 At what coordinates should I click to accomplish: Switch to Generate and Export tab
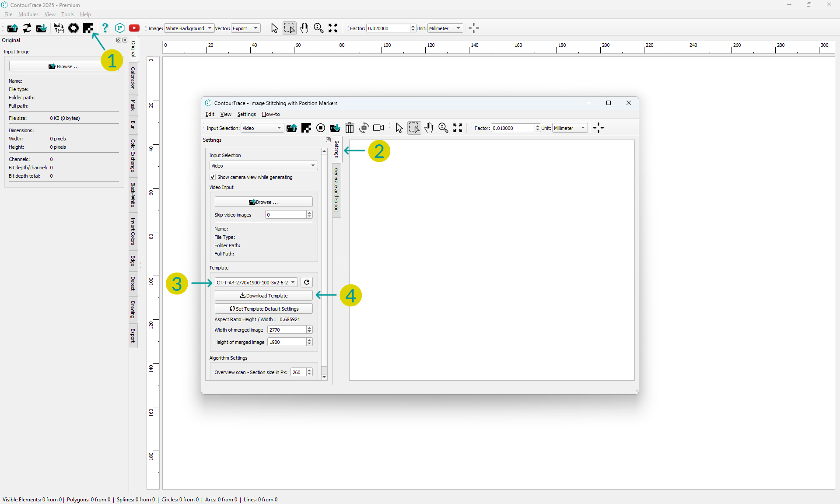336,190
